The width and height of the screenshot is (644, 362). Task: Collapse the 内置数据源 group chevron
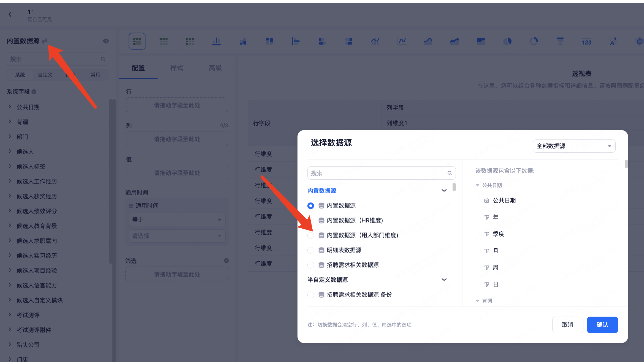pos(444,191)
